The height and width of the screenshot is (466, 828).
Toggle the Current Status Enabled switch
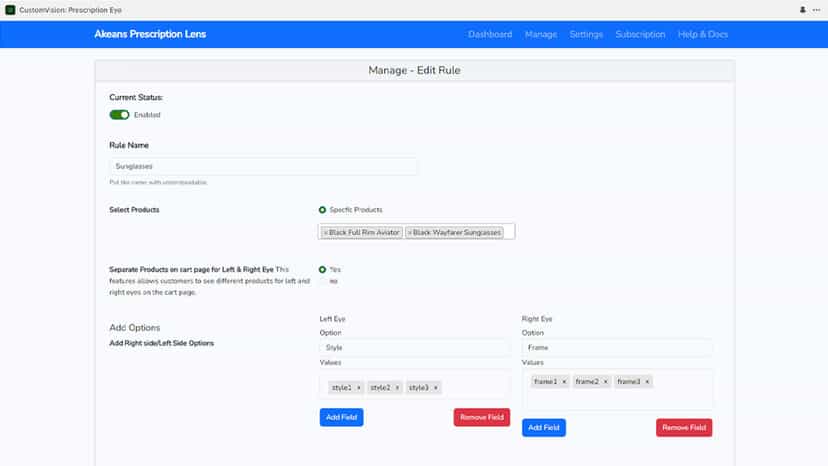click(119, 115)
